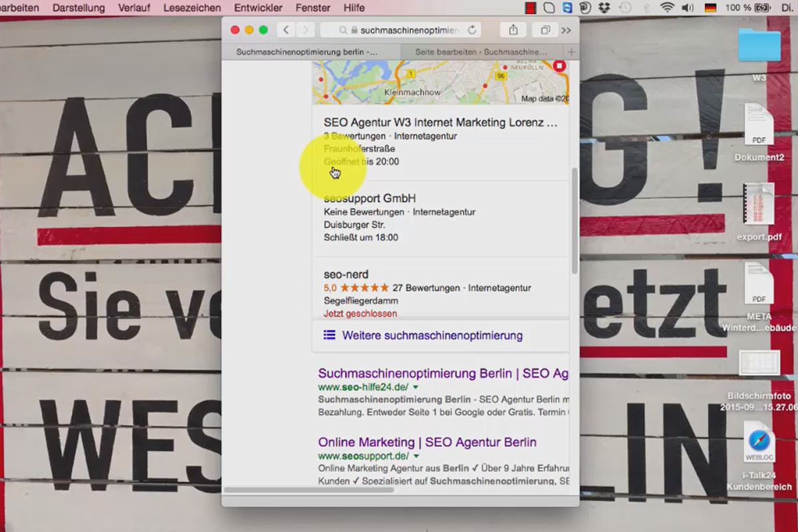Click Safari's forward navigation arrow

(306, 30)
